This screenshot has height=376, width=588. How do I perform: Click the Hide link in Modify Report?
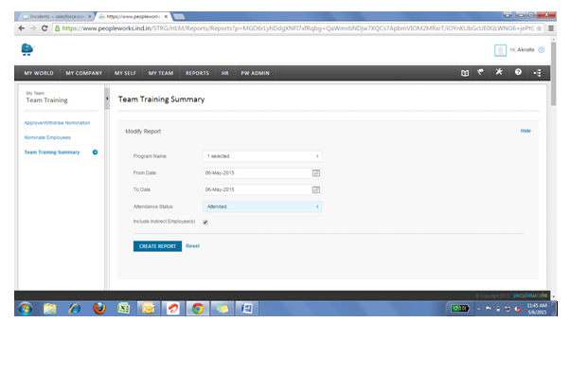click(526, 131)
